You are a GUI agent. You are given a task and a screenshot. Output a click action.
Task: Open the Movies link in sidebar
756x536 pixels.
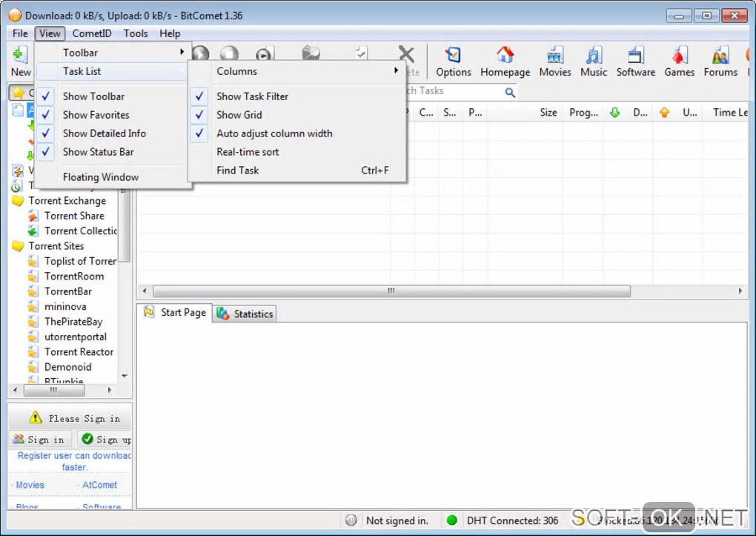(30, 485)
